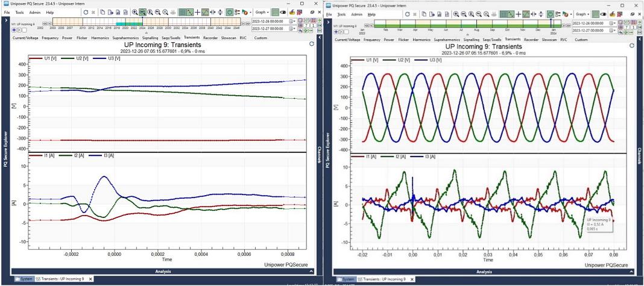Click the crosshair cursor tool in right toolbar

pos(519,14)
